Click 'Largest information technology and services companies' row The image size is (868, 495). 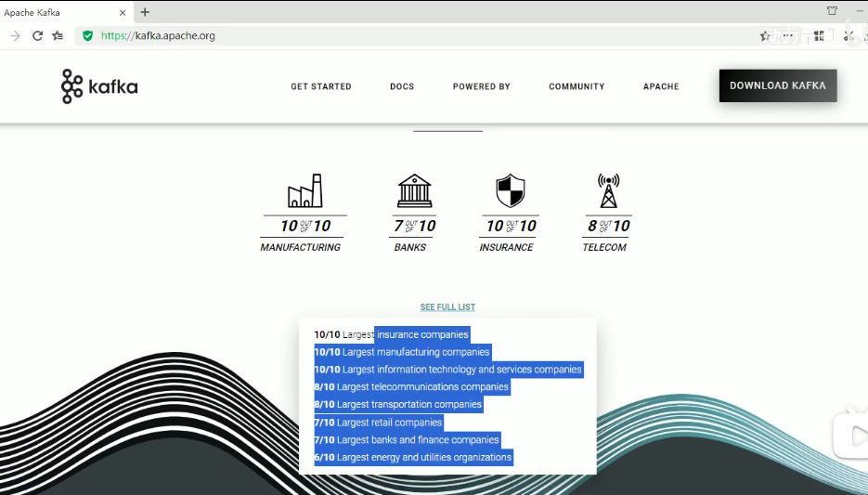tap(448, 370)
